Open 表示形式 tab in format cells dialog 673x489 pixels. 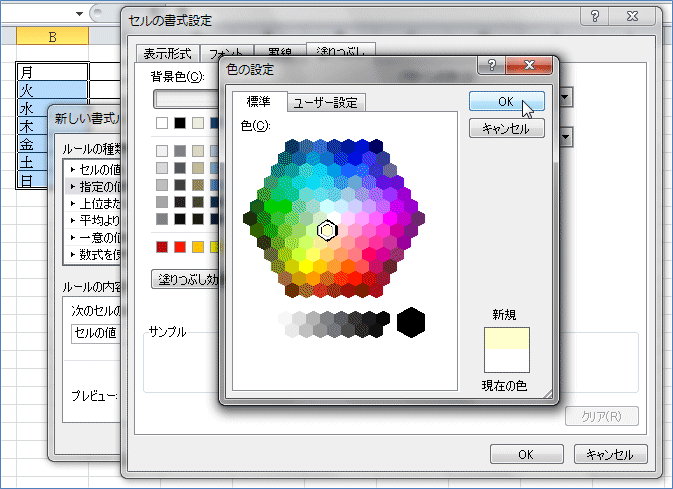click(x=167, y=54)
